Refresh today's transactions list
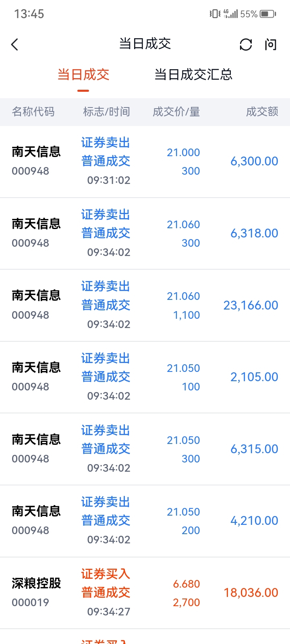 [x=246, y=44]
